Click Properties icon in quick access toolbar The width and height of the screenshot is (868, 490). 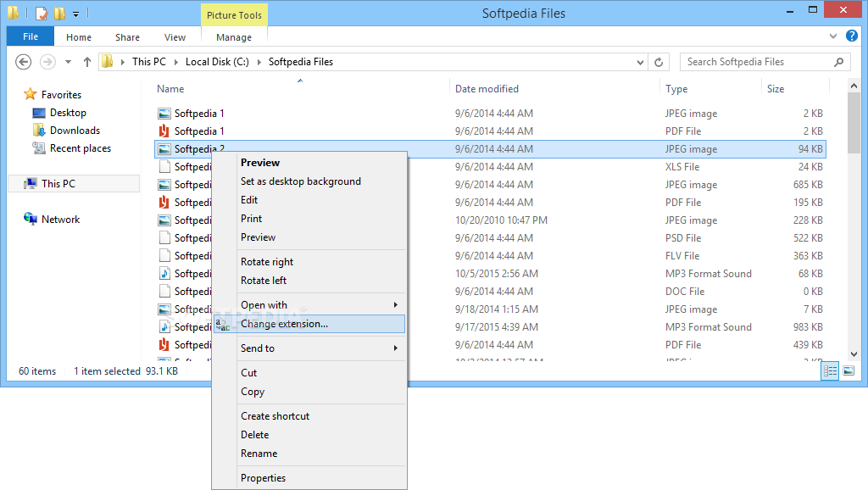42,13
